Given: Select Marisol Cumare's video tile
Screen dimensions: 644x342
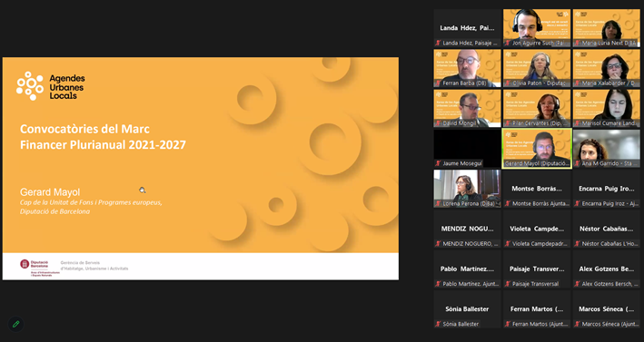Looking at the screenshot, I should click(x=606, y=108).
